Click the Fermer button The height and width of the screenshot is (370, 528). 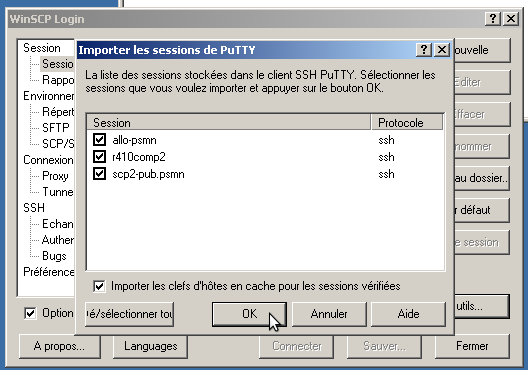(472, 346)
